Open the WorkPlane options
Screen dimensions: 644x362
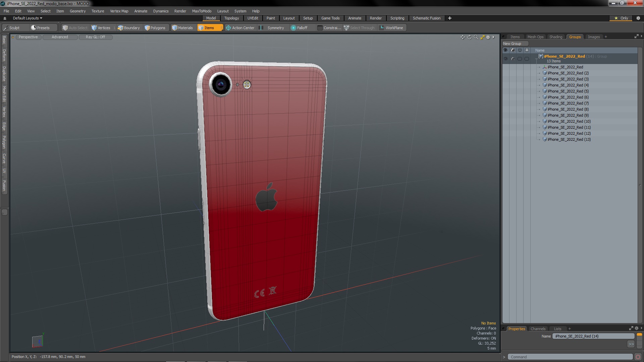391,28
